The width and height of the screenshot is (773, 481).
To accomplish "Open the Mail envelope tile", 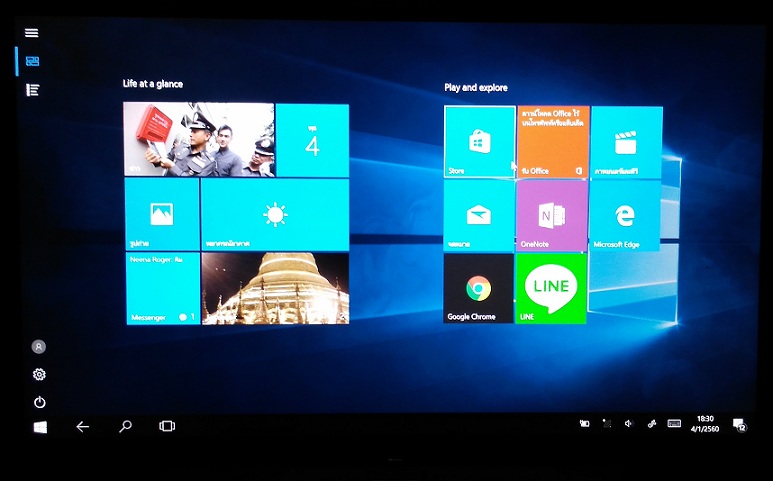I will click(479, 216).
